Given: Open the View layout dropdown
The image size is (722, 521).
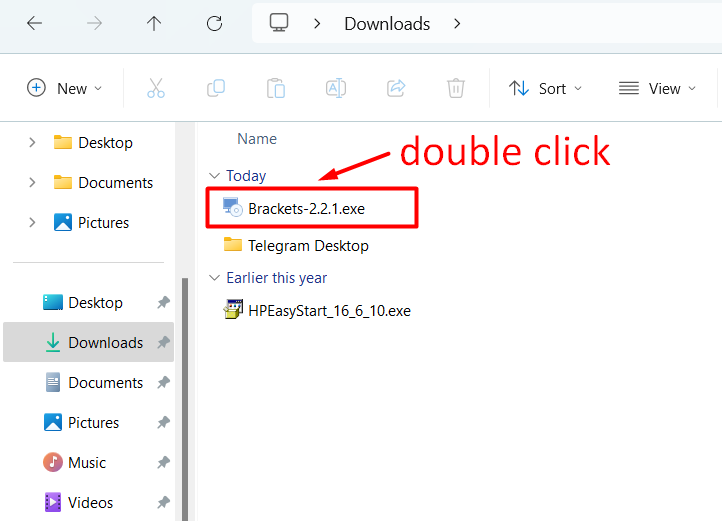Looking at the screenshot, I should [x=657, y=88].
